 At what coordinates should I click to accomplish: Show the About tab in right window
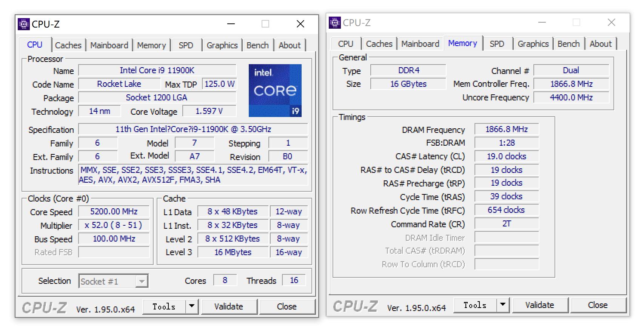(600, 44)
